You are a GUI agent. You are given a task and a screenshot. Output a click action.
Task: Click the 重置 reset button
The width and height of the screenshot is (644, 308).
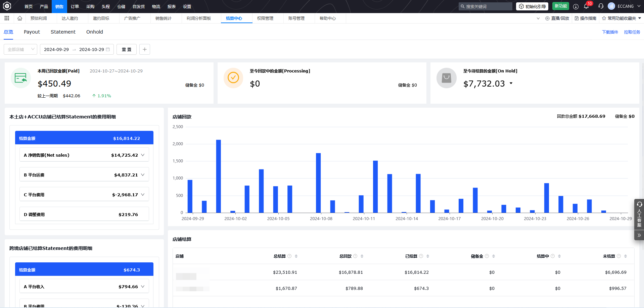pyautogui.click(x=127, y=49)
